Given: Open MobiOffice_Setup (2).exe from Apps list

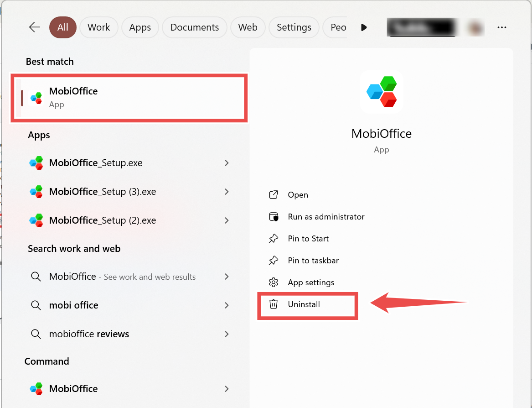Looking at the screenshot, I should [102, 220].
